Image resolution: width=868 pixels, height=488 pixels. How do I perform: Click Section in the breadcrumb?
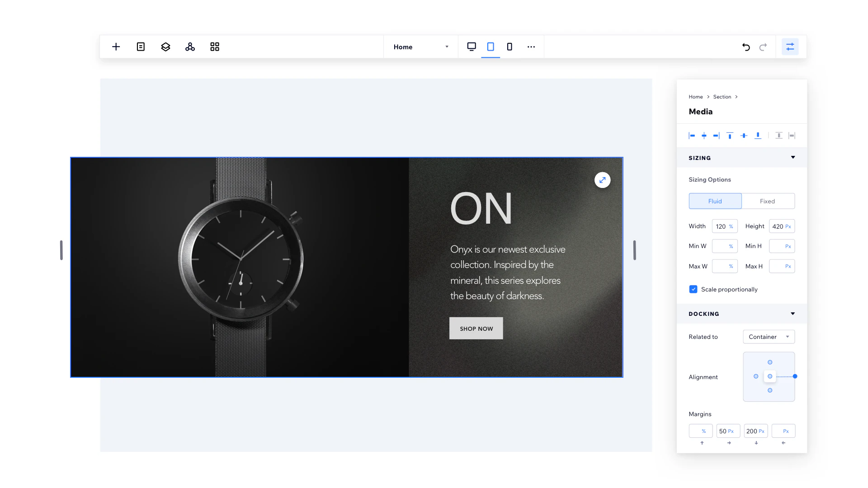click(722, 97)
